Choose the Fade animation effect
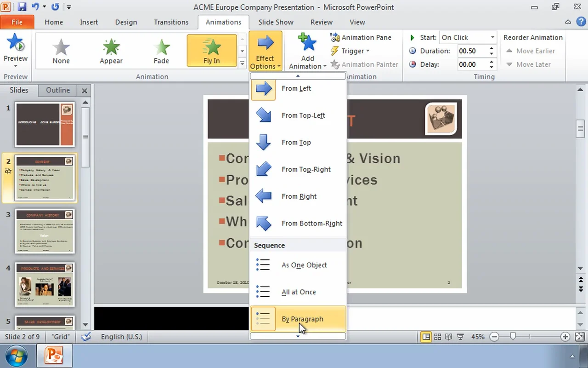 coord(161,51)
